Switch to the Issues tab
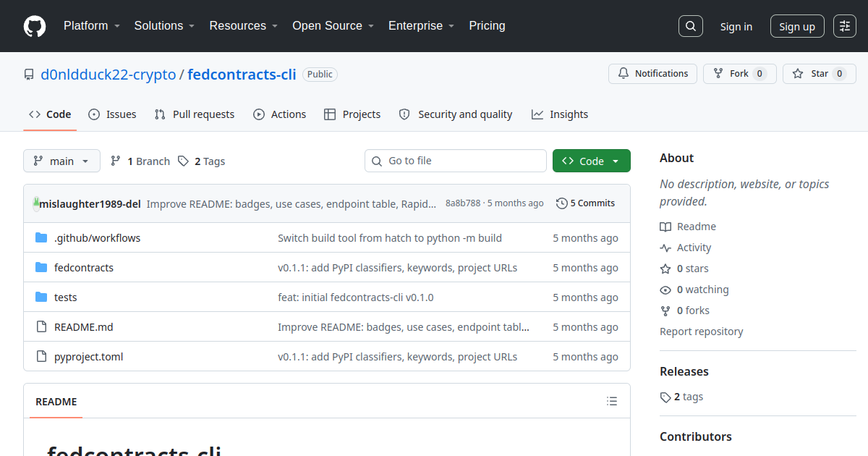This screenshot has width=868, height=456. click(x=112, y=114)
